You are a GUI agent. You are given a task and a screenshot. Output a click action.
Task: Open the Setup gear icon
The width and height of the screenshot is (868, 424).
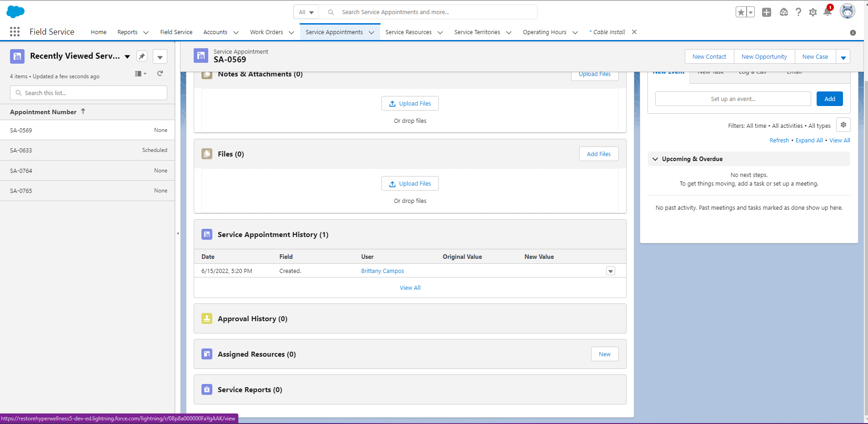(813, 12)
